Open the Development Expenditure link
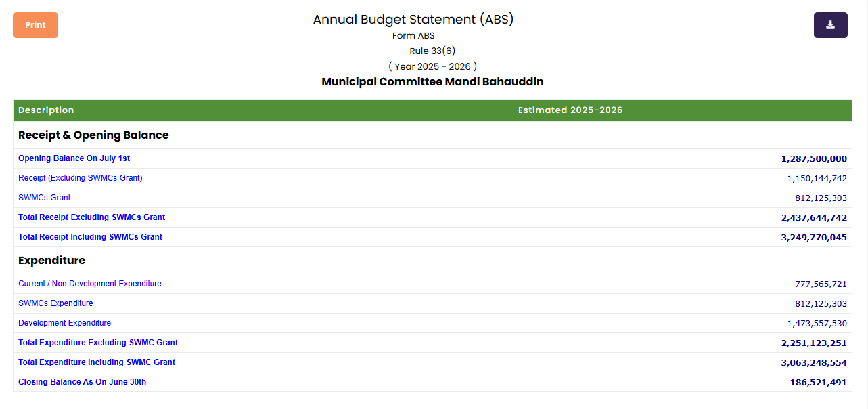Viewport: 868px width, 409px height. [64, 323]
